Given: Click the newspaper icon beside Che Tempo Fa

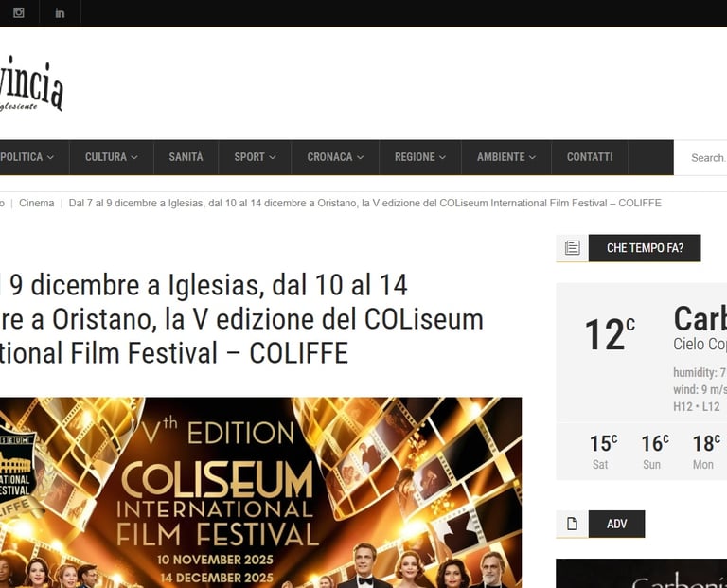Looking at the screenshot, I should tap(572, 248).
